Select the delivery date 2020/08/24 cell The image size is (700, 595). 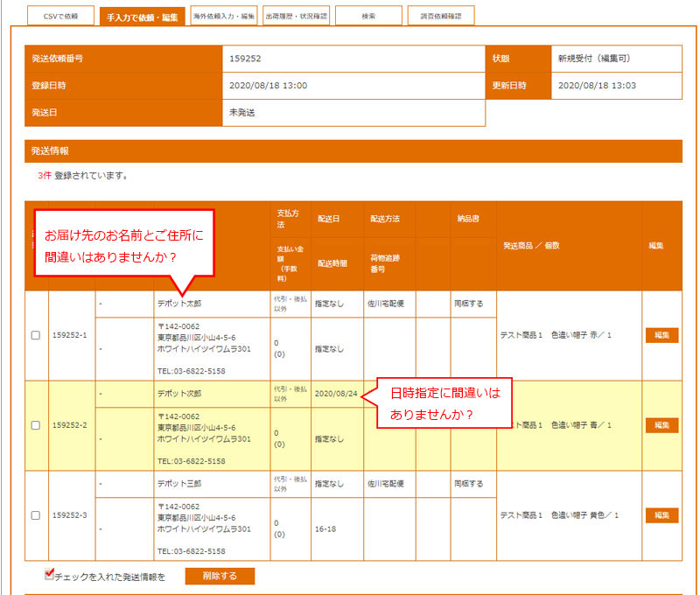pyautogui.click(x=336, y=394)
